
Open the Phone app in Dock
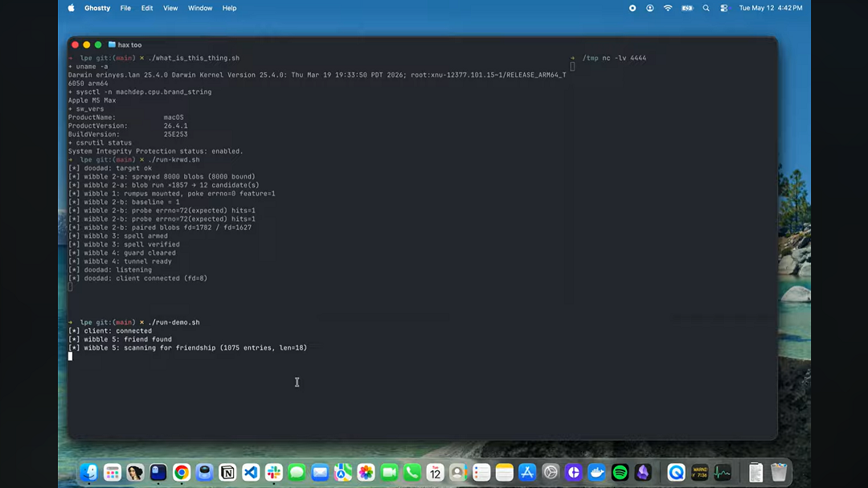[x=412, y=473]
